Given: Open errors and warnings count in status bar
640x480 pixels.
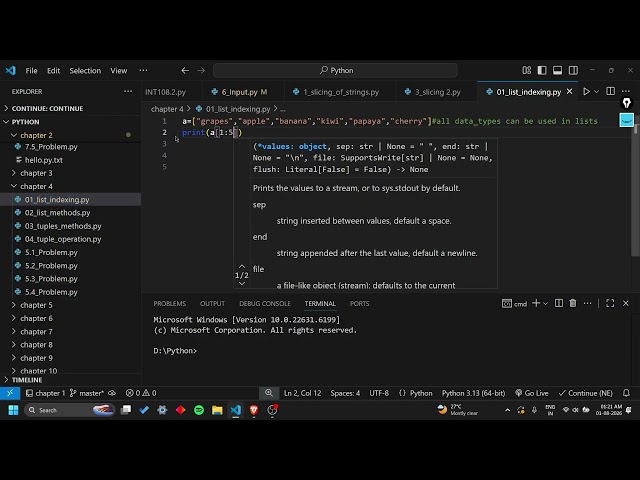Looking at the screenshot, I should 141,393.
